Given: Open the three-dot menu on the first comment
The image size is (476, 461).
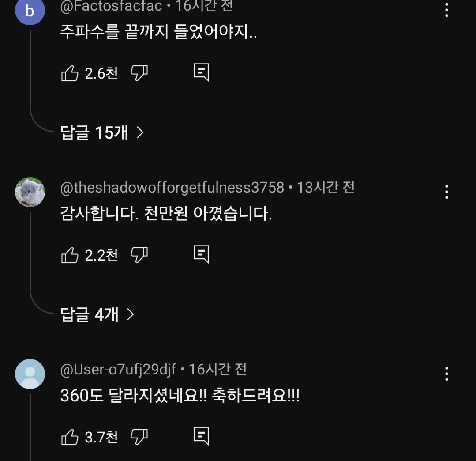Looking at the screenshot, I should 446,11.
